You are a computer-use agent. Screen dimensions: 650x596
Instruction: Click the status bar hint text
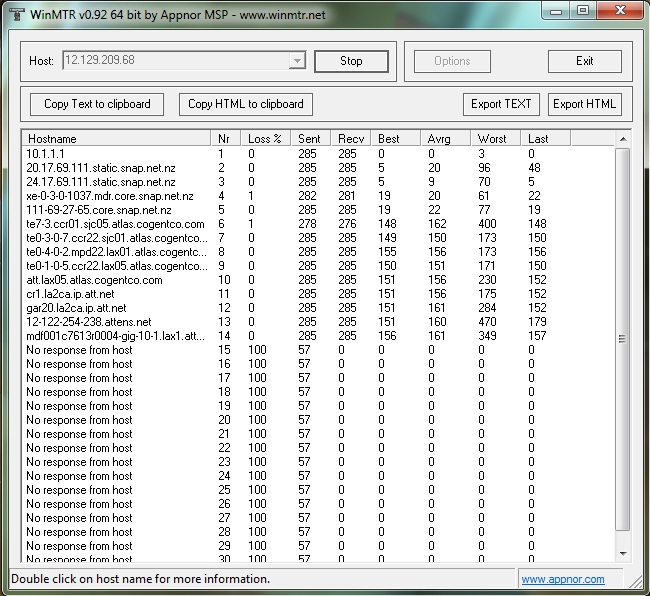pos(141,579)
